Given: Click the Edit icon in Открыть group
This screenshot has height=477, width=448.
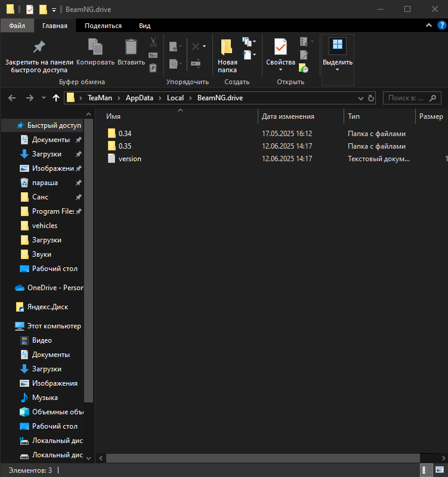Looking at the screenshot, I should pyautogui.click(x=304, y=55).
